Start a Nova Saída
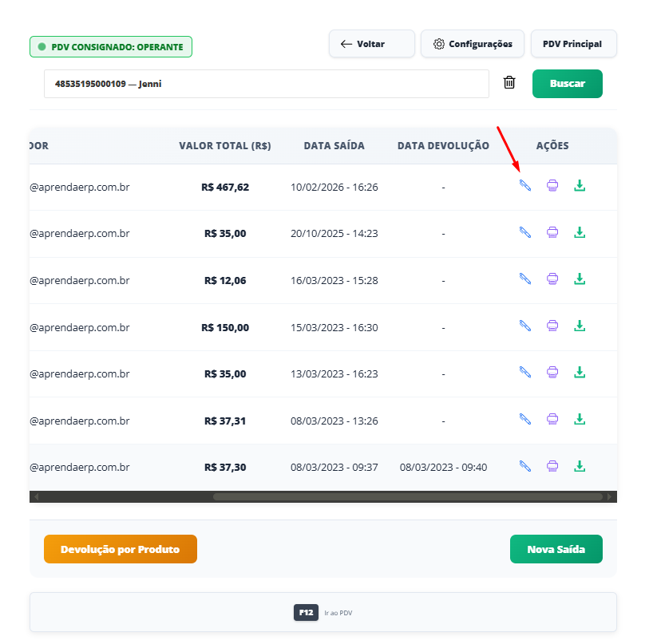Viewport: 653px width, 644px height. pyautogui.click(x=556, y=549)
